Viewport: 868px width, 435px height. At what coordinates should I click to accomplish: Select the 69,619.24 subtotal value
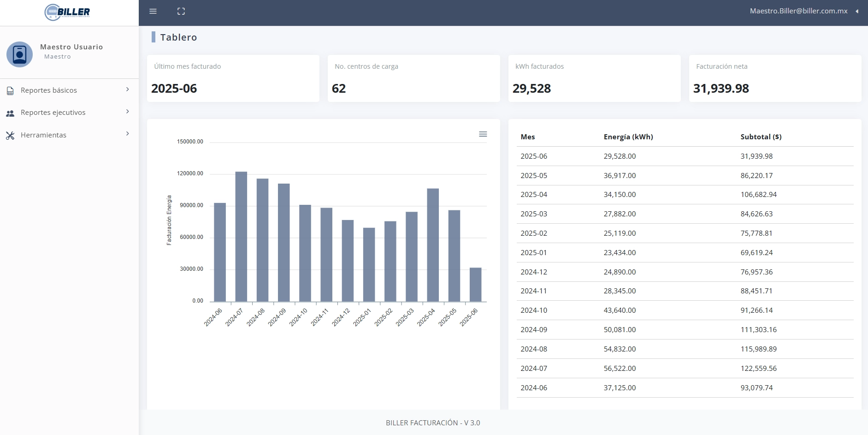756,253
